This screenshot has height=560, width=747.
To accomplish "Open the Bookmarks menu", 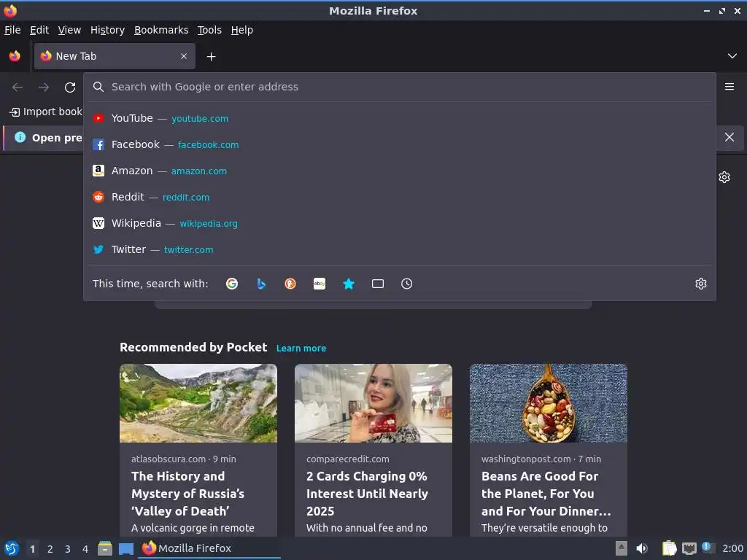I will pyautogui.click(x=161, y=30).
